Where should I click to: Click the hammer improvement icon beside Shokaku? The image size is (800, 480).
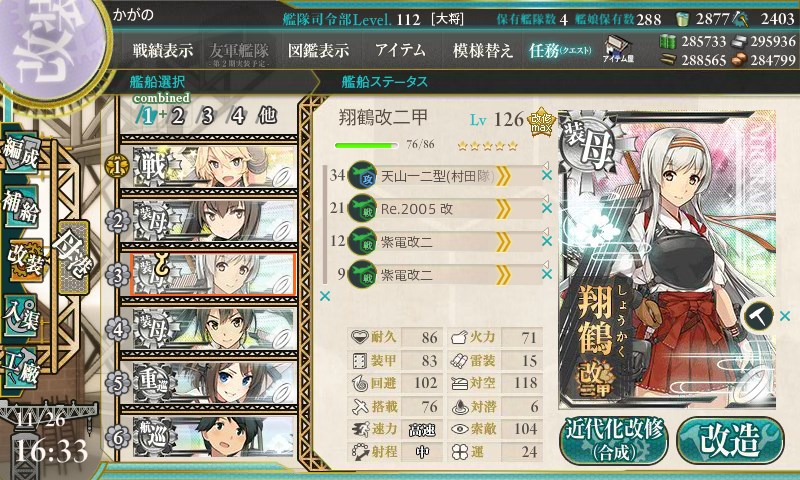pos(758,316)
